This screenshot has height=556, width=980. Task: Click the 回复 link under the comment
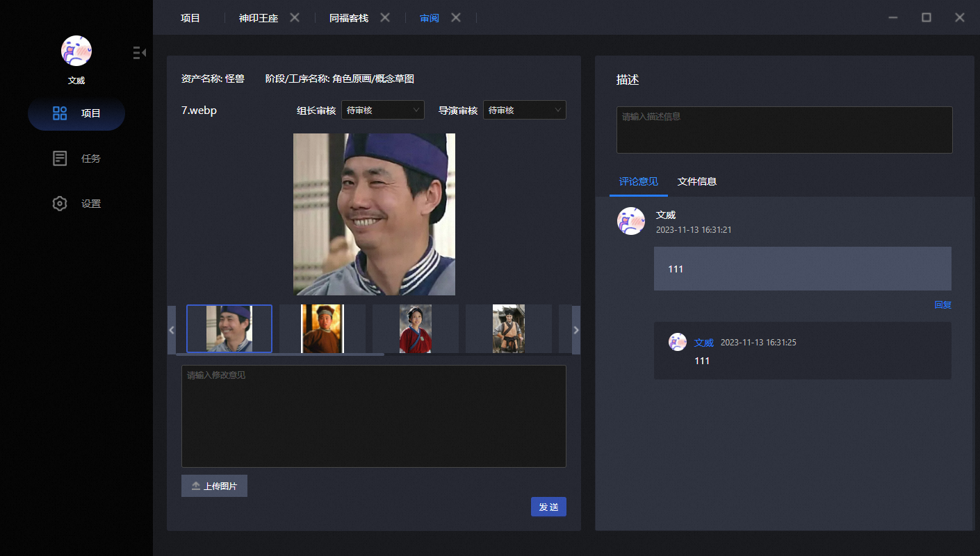tap(943, 304)
